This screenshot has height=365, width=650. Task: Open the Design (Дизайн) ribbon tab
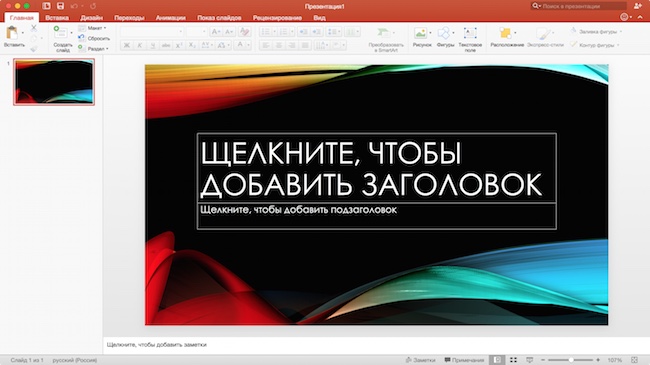pos(92,18)
